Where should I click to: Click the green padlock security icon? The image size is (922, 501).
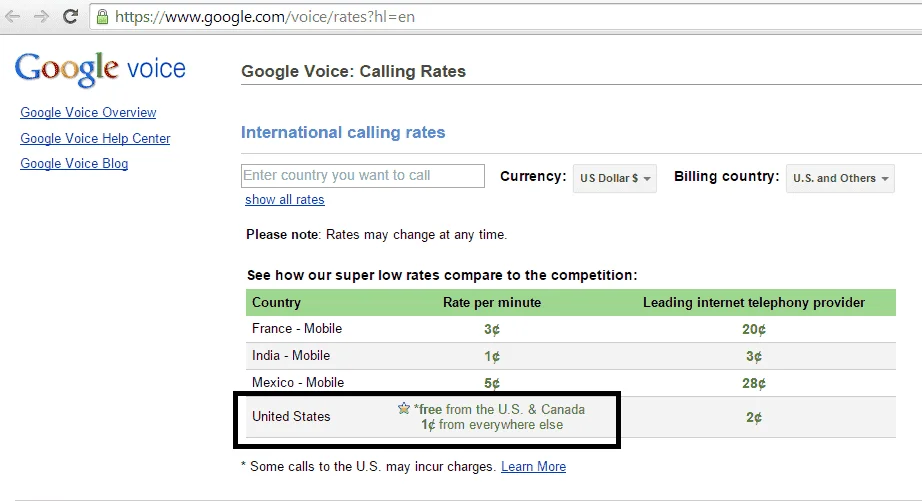pos(102,16)
